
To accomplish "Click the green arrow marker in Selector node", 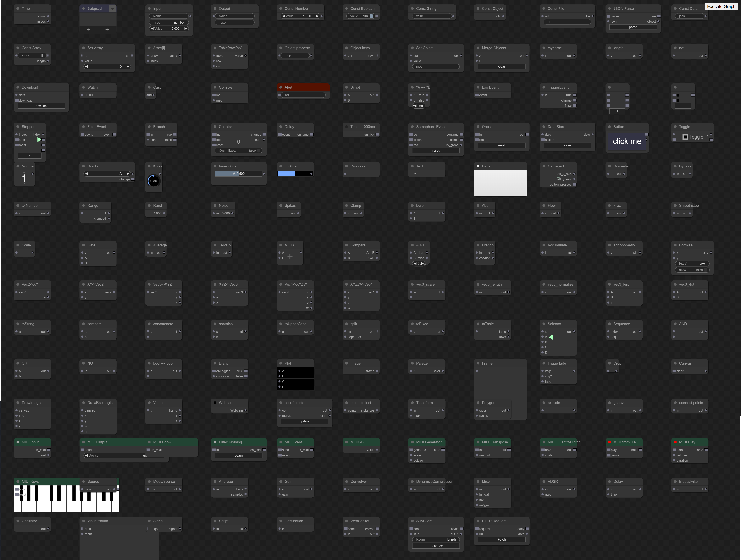I will point(551,337).
